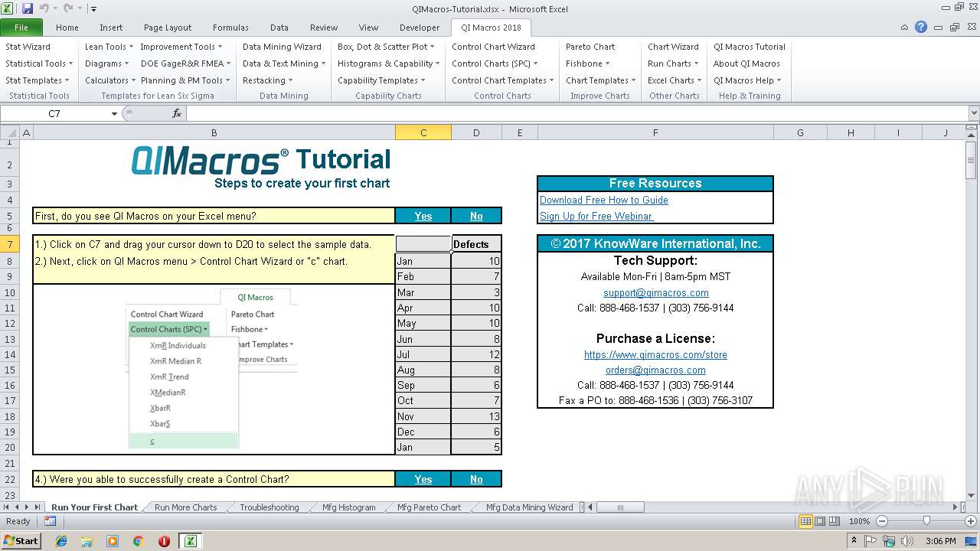Open the Name Box dropdown arrow
This screenshot has height=551, width=980.
[x=114, y=113]
